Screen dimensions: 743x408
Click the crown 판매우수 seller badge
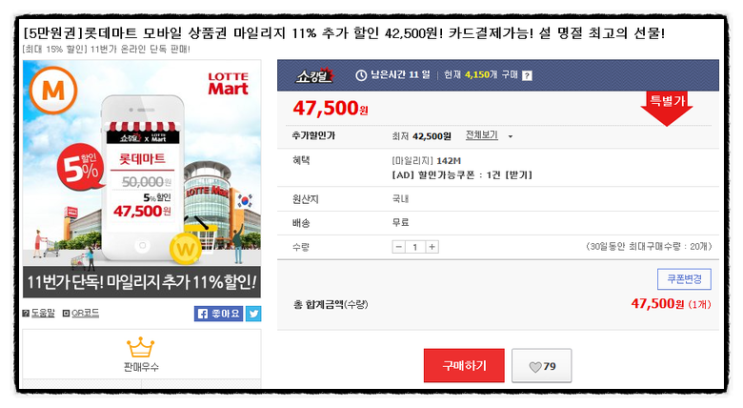click(141, 354)
